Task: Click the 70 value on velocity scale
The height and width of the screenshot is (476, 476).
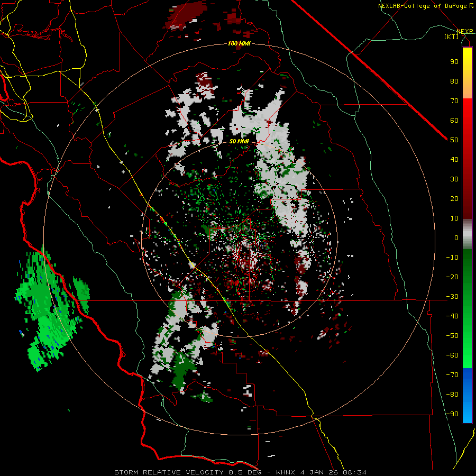Action: coord(454,101)
